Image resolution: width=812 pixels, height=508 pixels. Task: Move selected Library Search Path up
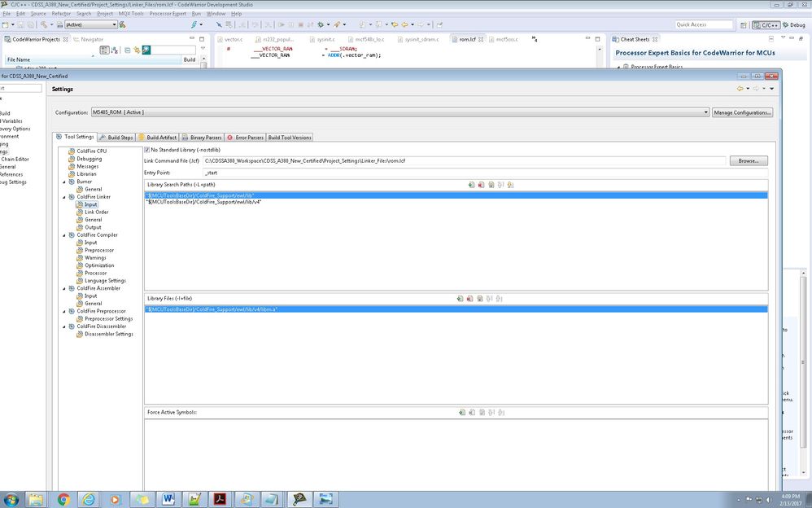click(500, 185)
